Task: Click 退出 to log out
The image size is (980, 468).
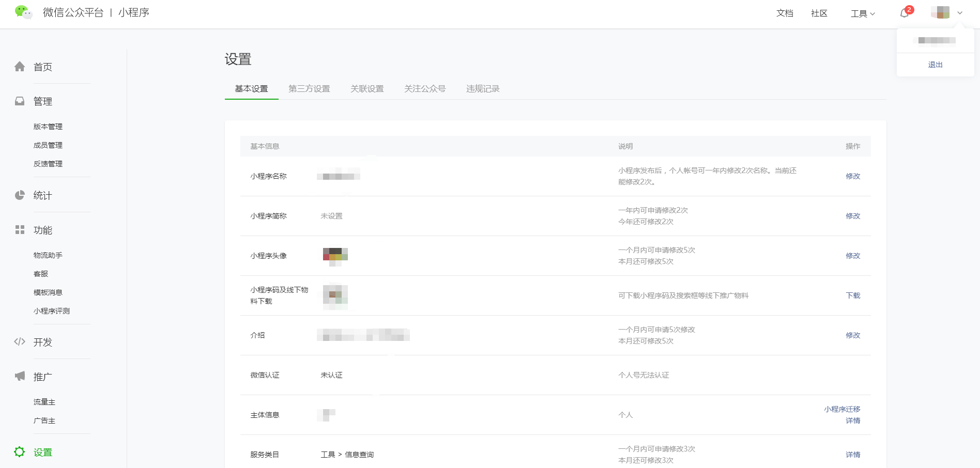Action: [935, 65]
